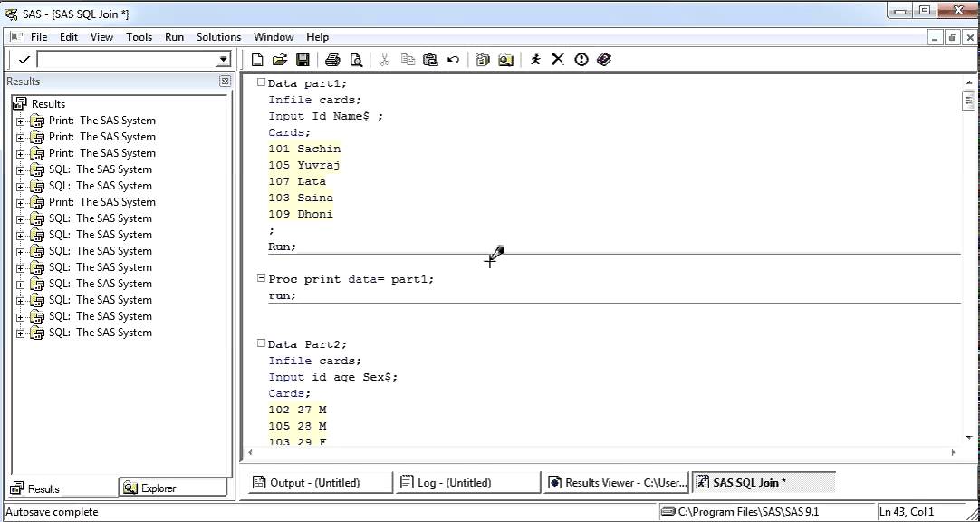Click the data line "105 28 M"
This screenshot has width=980, height=522.
pyautogui.click(x=297, y=426)
